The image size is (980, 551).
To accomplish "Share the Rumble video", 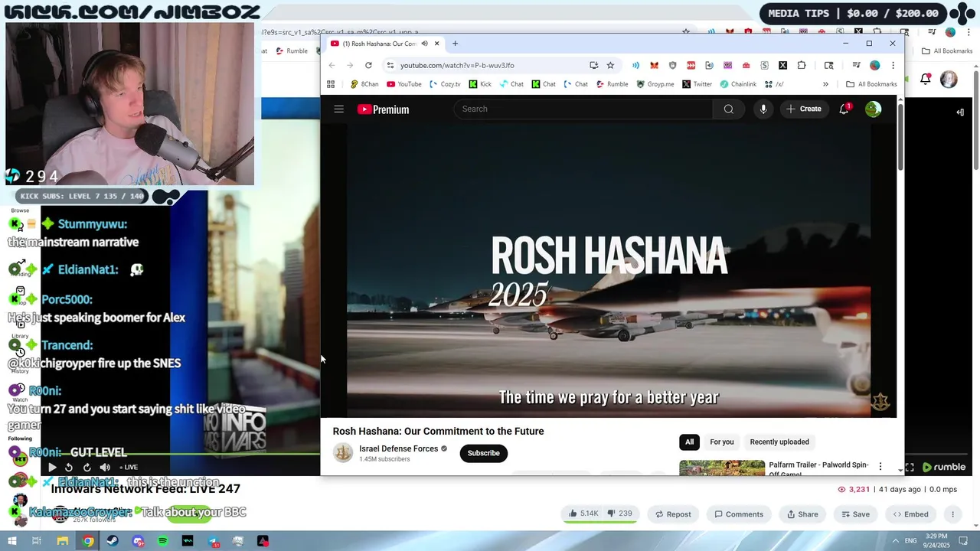I will (x=803, y=514).
